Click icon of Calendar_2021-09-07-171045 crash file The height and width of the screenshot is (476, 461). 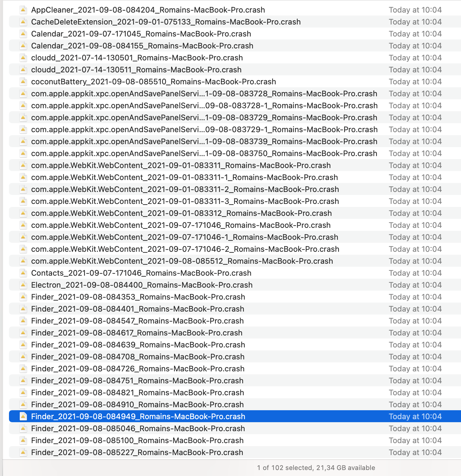pyautogui.click(x=23, y=34)
